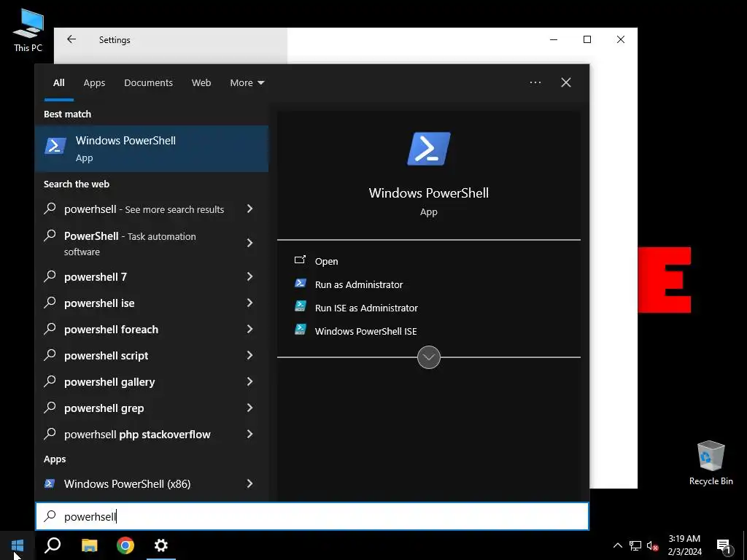The width and height of the screenshot is (747, 560).
Task: Open the search panel options (three dots)
Action: [x=535, y=82]
